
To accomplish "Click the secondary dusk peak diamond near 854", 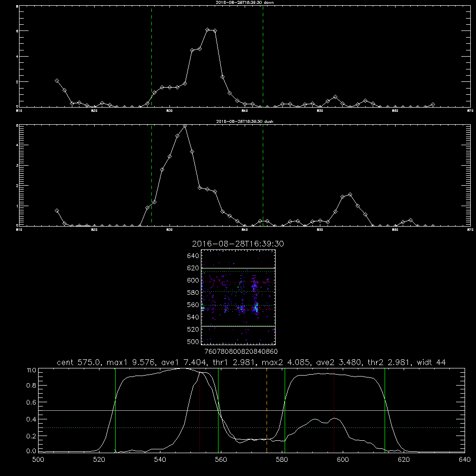I will click(x=350, y=195).
